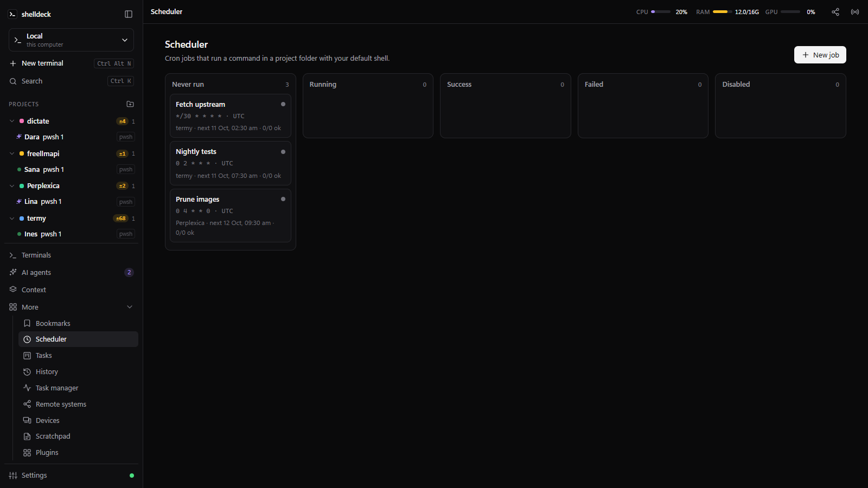868x488 pixels.
Task: Open the Local computer dropdown
Action: click(71, 40)
